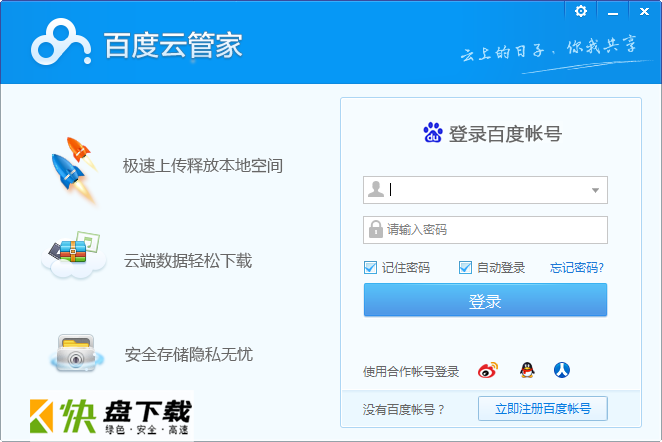This screenshot has width=662, height=442.
Task: Click the rocket upload icon
Action: coord(74,170)
